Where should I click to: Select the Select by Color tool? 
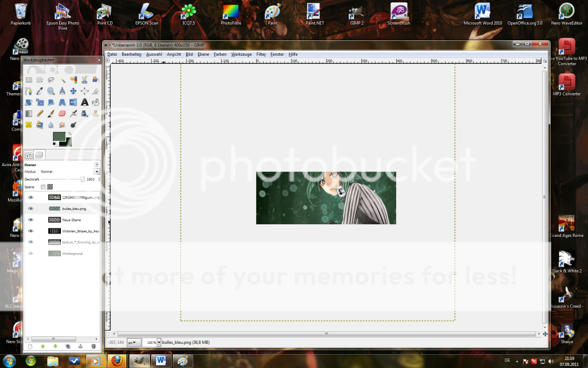click(73, 79)
